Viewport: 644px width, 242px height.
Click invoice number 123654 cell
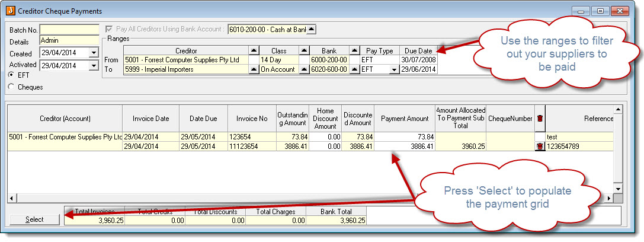(x=252, y=137)
